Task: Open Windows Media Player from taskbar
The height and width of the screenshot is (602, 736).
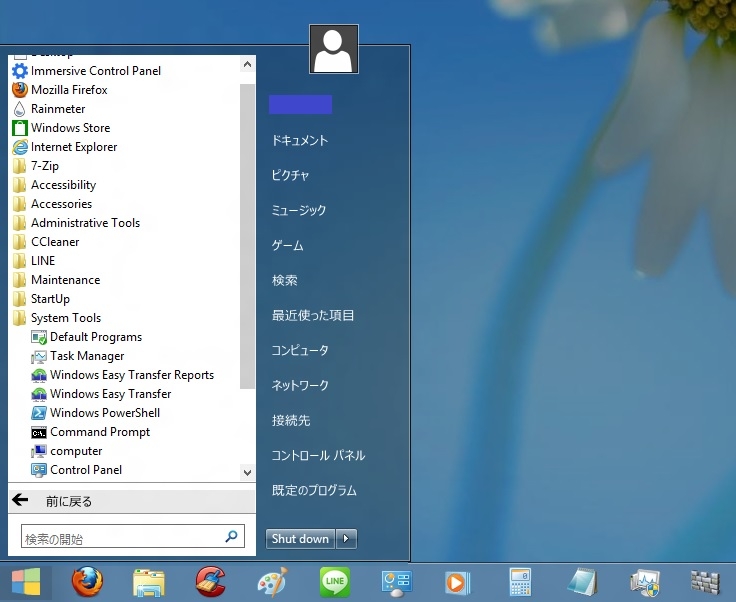Action: coord(458,583)
